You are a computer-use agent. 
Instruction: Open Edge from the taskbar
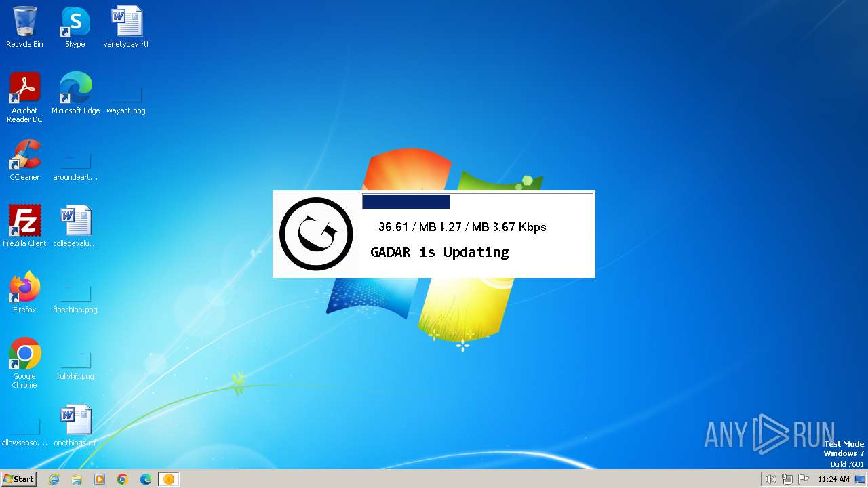146,479
